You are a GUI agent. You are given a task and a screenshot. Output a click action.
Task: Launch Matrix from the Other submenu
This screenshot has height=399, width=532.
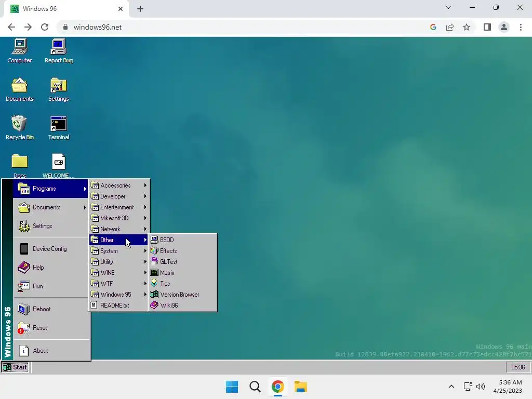click(182, 272)
